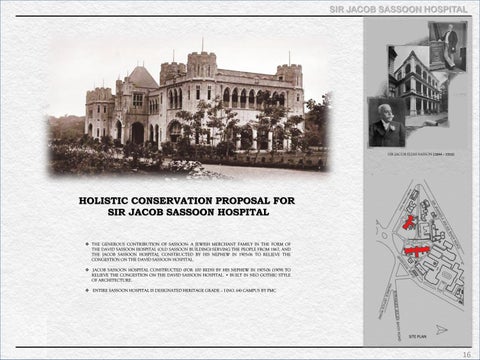Click the north arrow icon on site plan
This screenshot has width=480, height=360.
(442, 330)
